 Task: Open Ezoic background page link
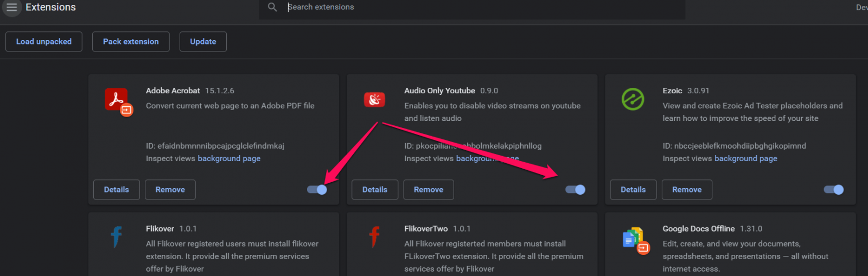(746, 158)
